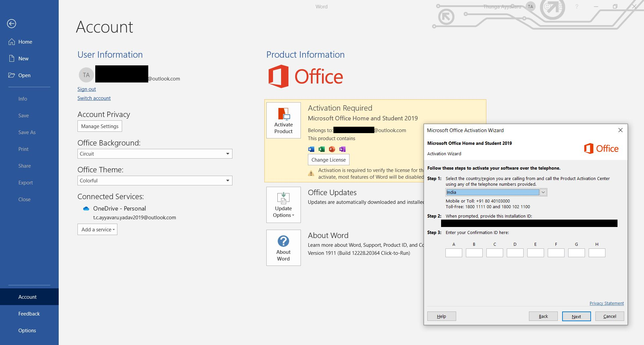The image size is (644, 345).
Task: Select Close in the sidebar
Action: pyautogui.click(x=24, y=199)
